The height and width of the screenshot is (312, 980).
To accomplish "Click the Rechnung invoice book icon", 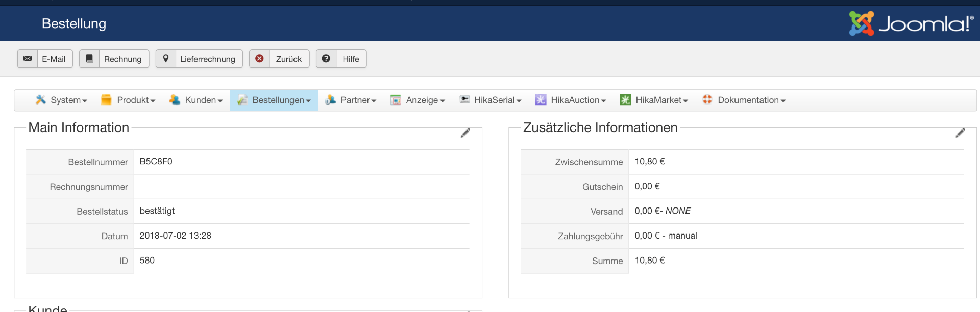I will click(89, 59).
